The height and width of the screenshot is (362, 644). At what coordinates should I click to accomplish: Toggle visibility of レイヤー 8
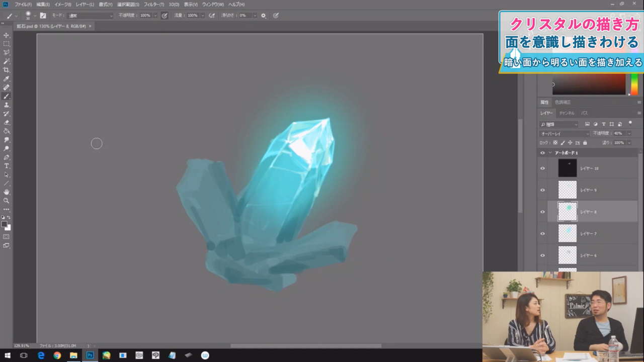point(542,212)
